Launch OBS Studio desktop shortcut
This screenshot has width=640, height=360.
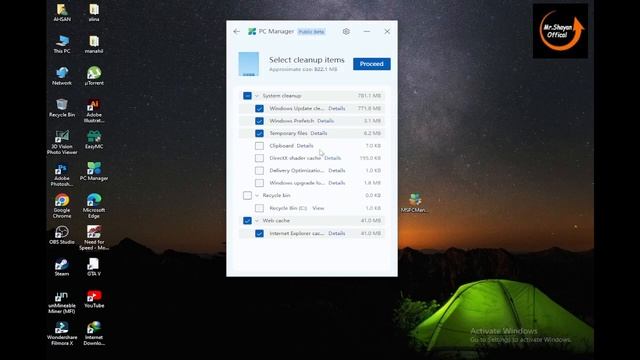[62, 235]
